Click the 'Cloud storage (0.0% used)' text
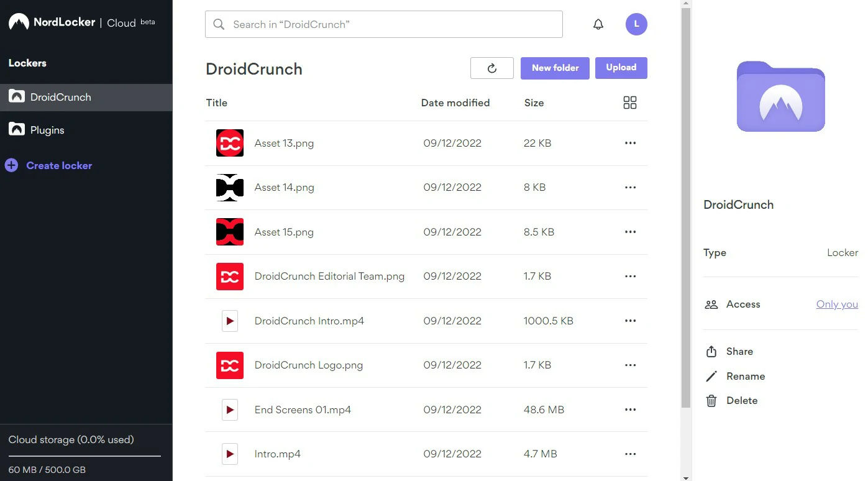This screenshot has height=481, width=868. coord(71,439)
